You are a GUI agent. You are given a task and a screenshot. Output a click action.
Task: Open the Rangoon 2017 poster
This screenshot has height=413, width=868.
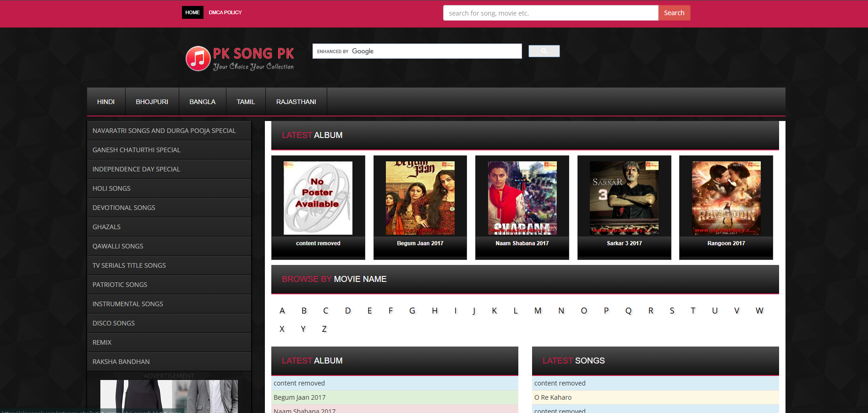726,198
